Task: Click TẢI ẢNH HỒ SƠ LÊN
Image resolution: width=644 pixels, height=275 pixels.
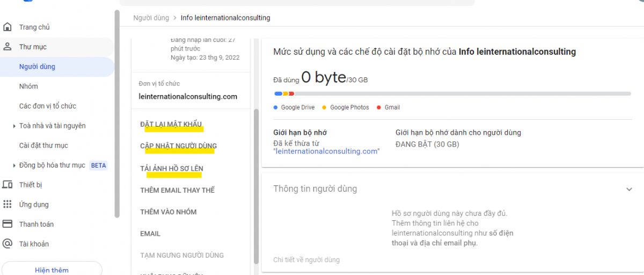Action: [x=171, y=169]
